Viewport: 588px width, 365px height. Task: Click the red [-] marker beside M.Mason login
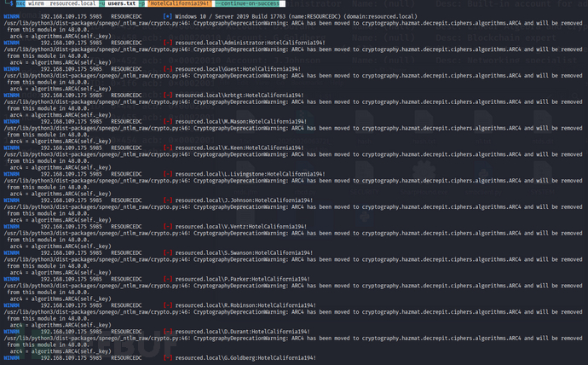167,122
